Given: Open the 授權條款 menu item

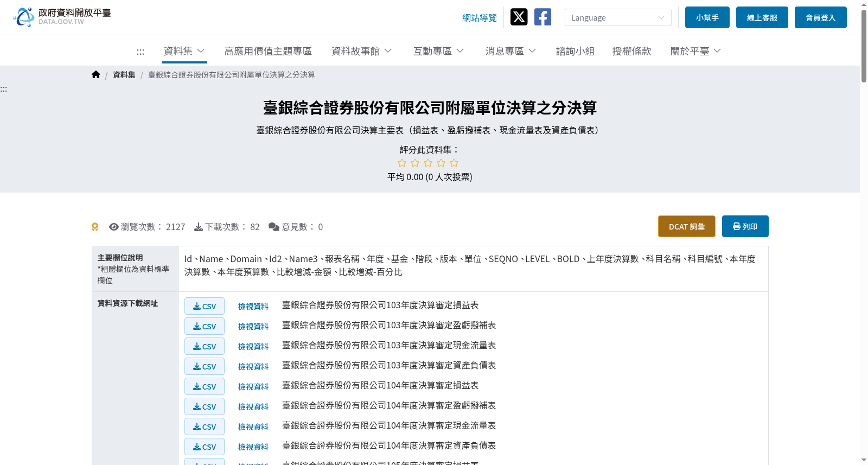Looking at the screenshot, I should pyautogui.click(x=631, y=51).
